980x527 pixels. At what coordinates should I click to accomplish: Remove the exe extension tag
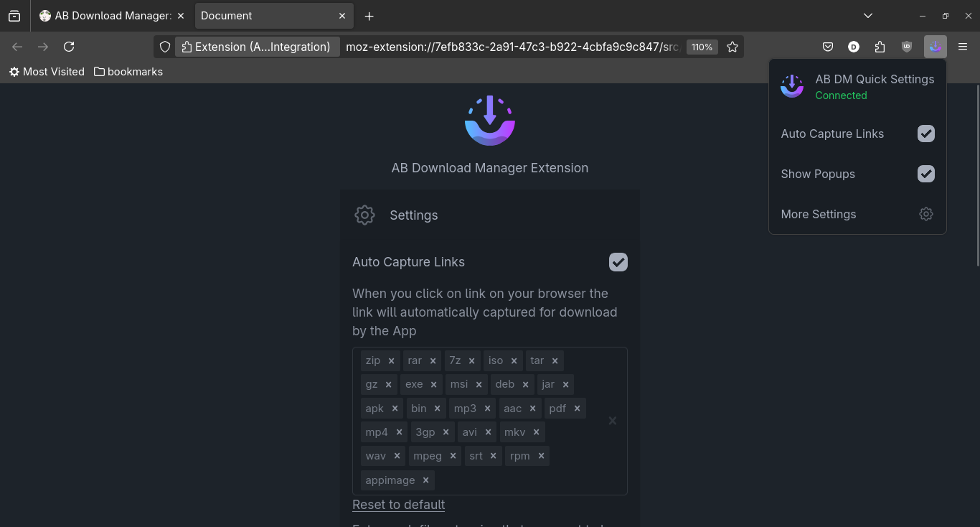point(433,385)
